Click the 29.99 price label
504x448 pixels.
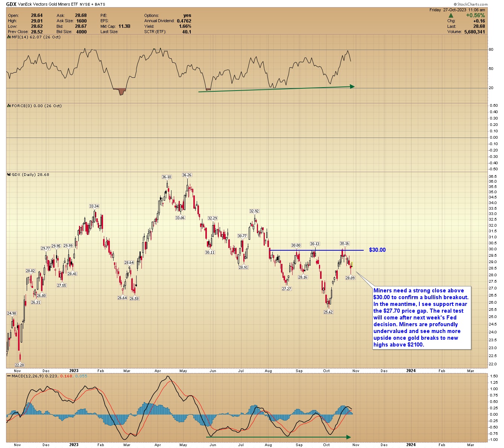point(68,246)
